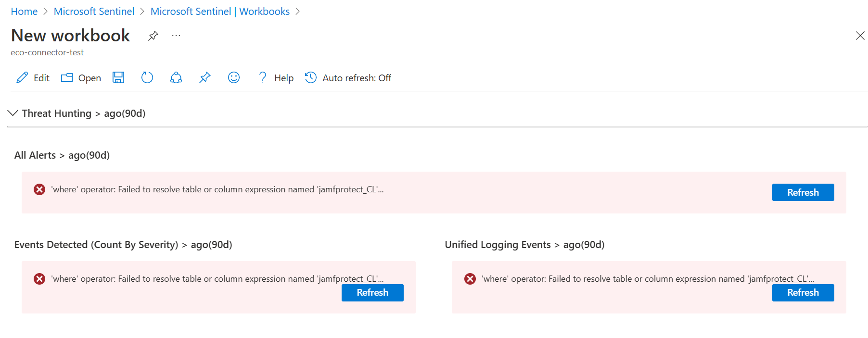
Task: Open the Microsoft Sentinel breadcrumb link
Action: 94,12
